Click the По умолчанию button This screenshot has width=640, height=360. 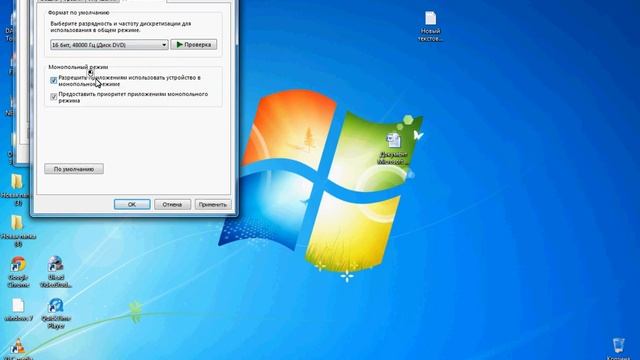pos(74,169)
